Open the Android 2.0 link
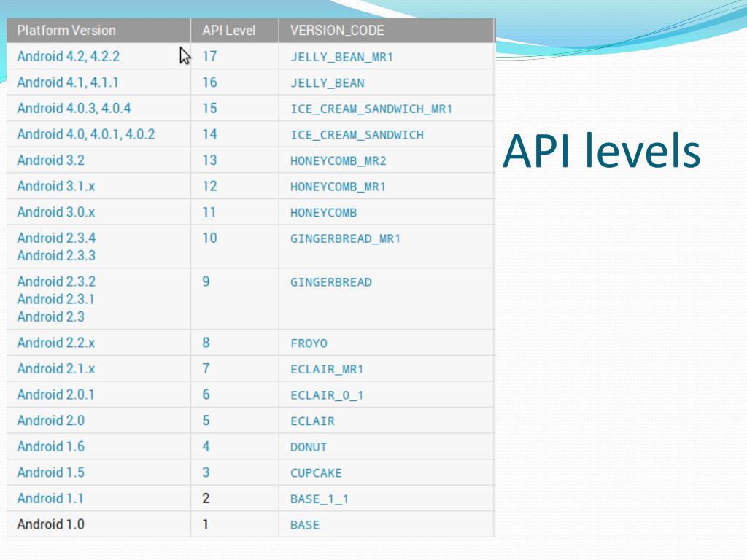 50,421
